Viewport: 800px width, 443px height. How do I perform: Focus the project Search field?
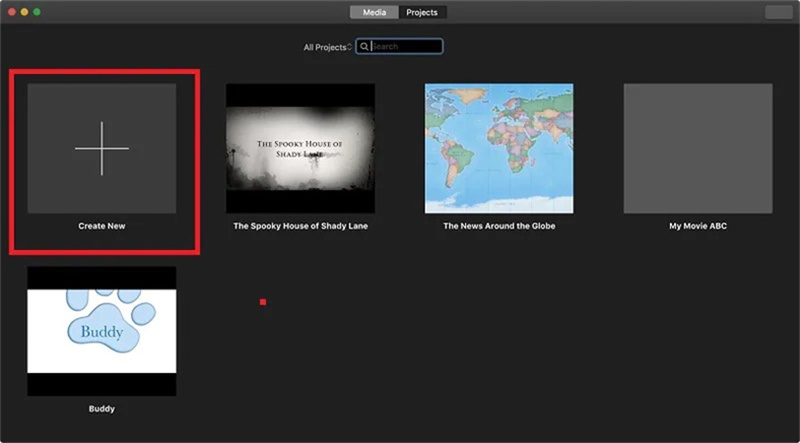405,46
